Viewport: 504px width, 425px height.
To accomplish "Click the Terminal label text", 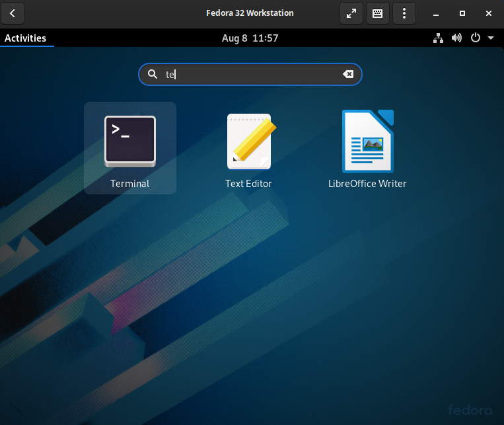I will [x=130, y=183].
